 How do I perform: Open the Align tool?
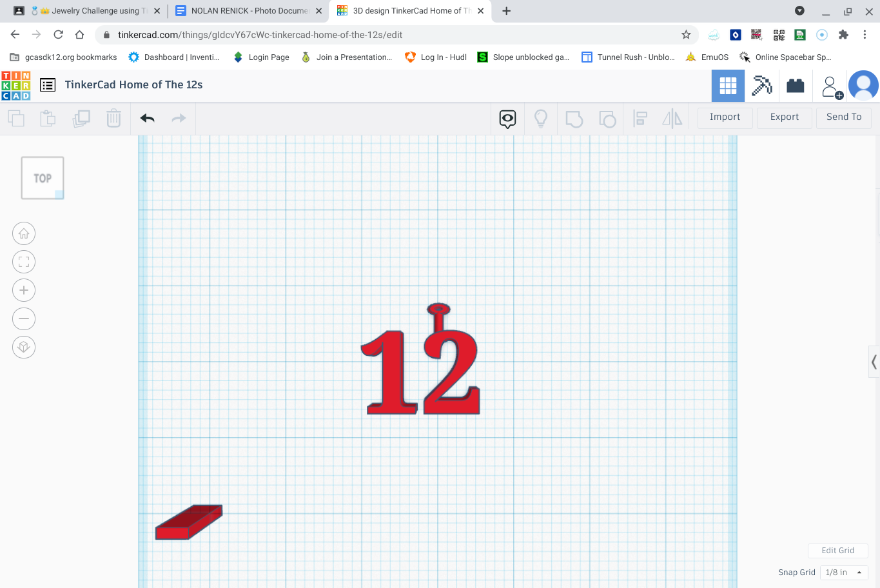tap(640, 119)
